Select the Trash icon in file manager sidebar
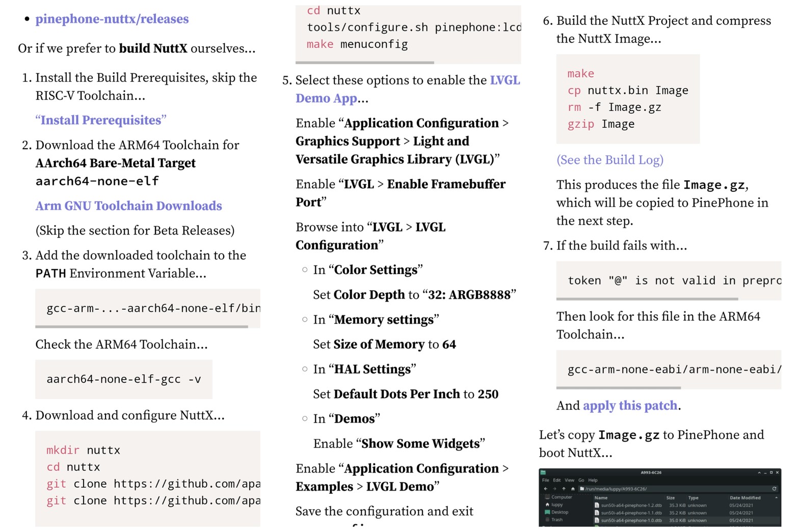799x532 pixels. coord(548,520)
